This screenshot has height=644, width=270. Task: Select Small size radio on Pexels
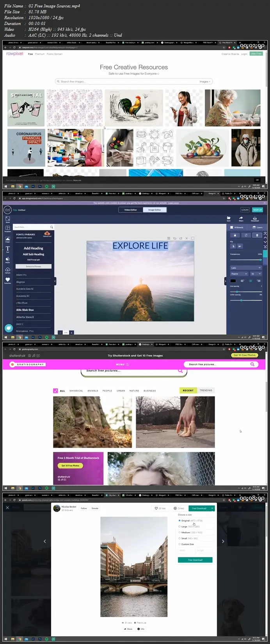tap(179, 538)
